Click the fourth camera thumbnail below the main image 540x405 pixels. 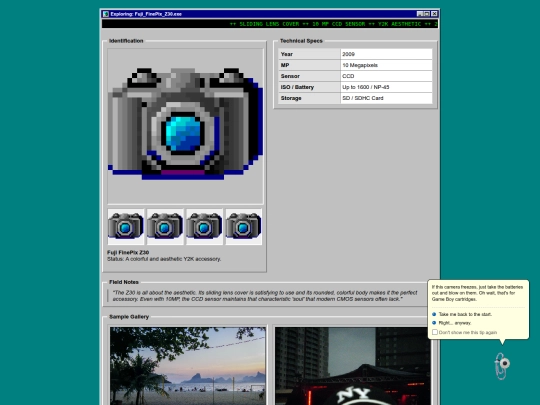point(243,227)
